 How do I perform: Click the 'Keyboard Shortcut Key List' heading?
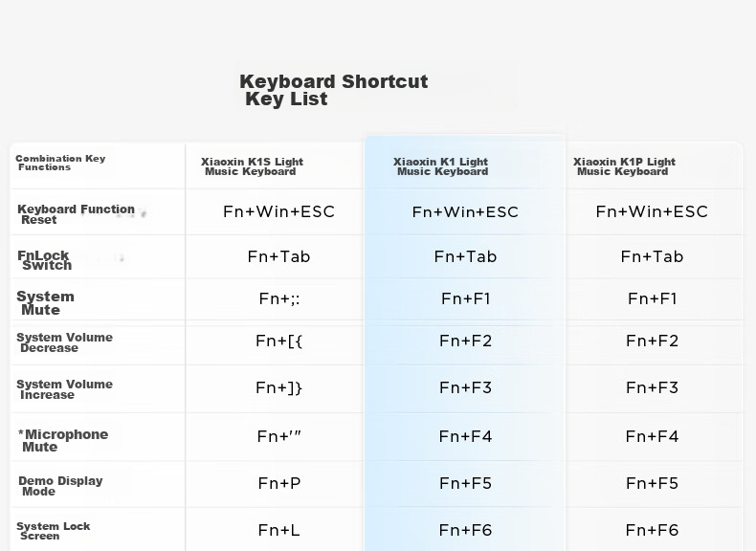334,90
